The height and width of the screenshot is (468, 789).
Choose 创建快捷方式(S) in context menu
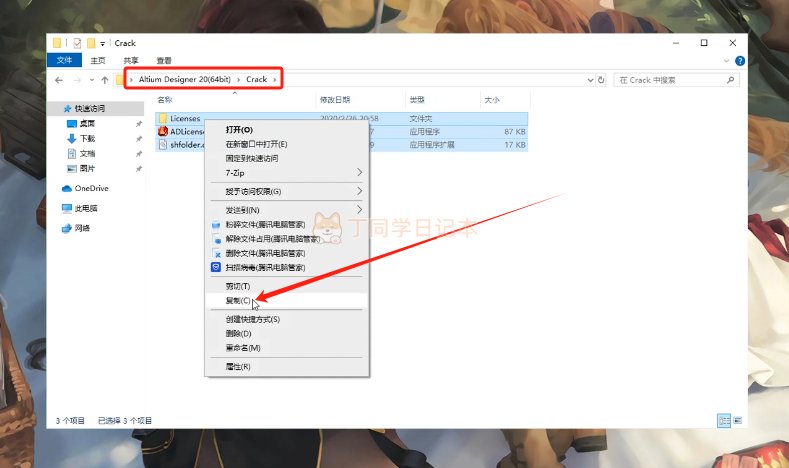tap(287, 319)
